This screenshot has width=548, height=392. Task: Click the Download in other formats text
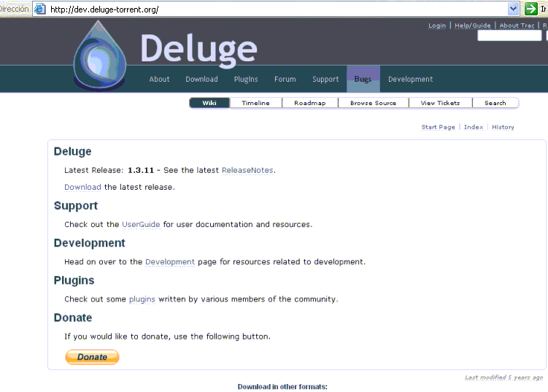[282, 386]
